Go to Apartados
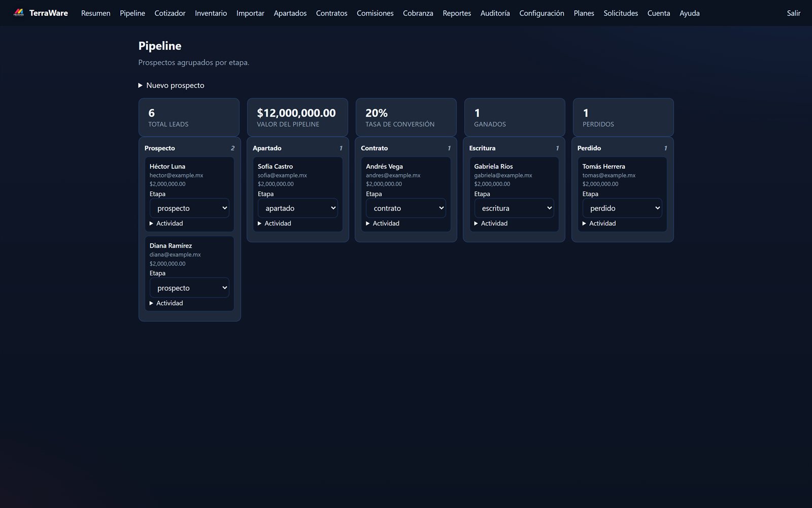This screenshot has height=508, width=812. point(290,13)
